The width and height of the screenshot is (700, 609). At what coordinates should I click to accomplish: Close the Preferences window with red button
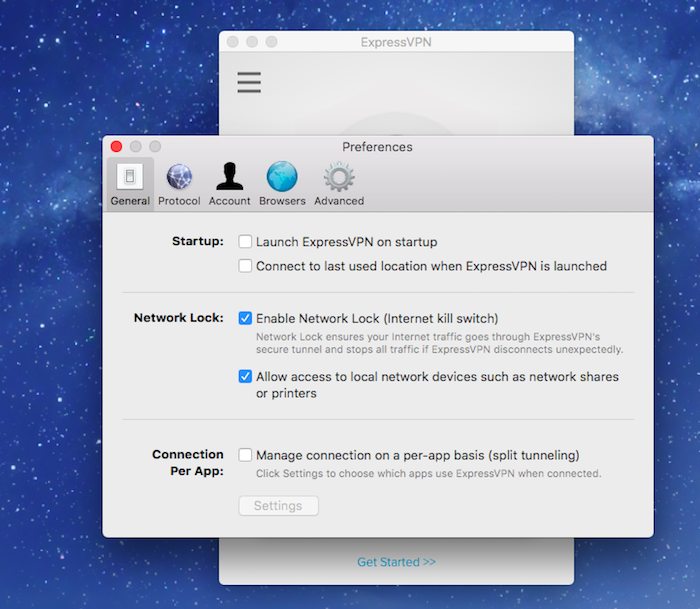click(x=117, y=146)
